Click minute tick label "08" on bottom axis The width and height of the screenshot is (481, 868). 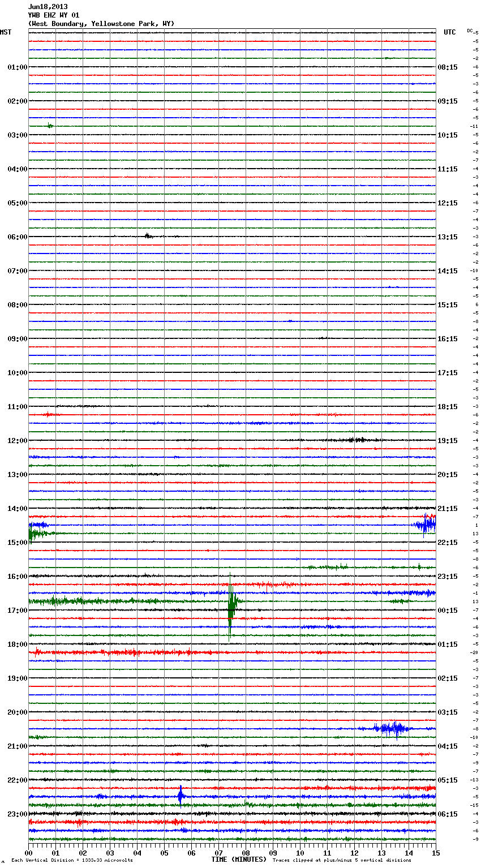pos(246,853)
